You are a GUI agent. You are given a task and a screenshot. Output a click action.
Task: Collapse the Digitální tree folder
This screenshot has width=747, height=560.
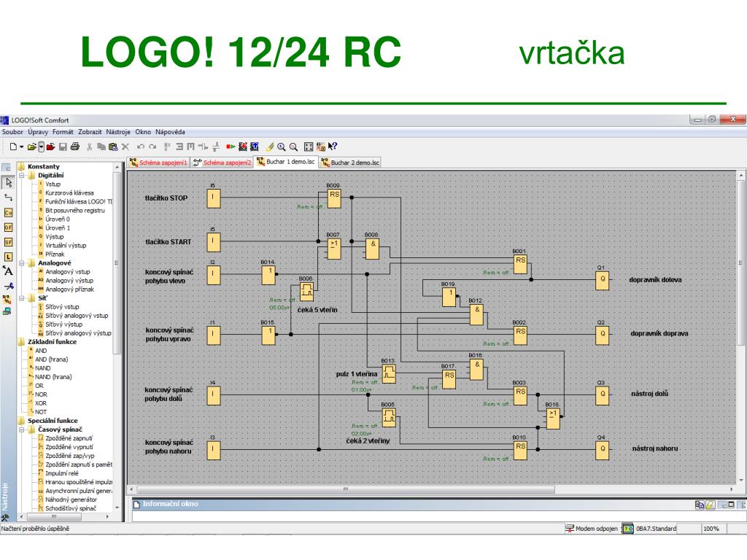(x=21, y=175)
